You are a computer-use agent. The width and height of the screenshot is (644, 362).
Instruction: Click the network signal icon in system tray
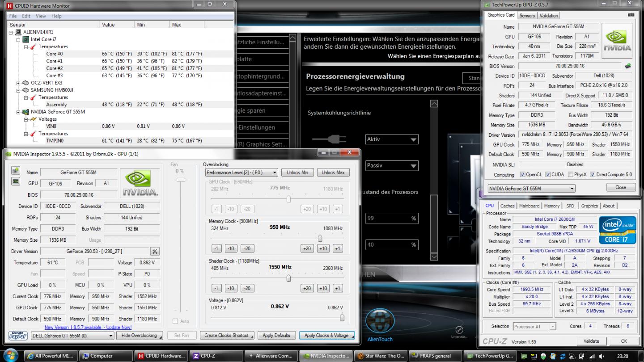592,356
